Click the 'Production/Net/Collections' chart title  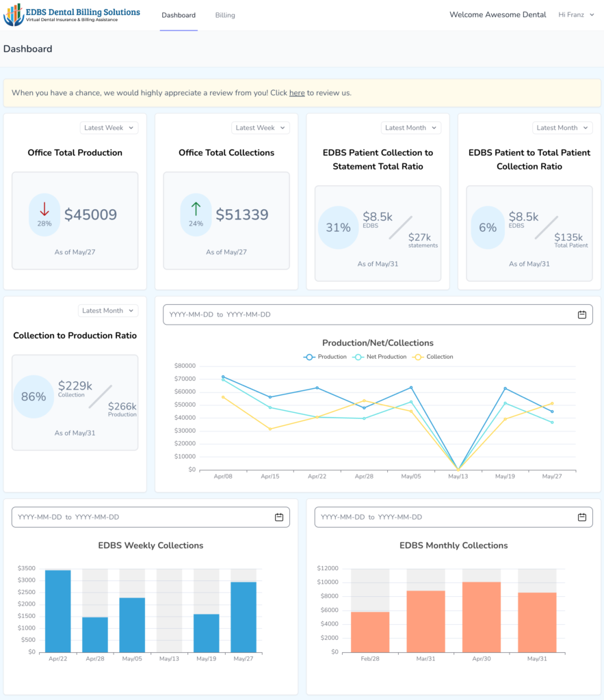[378, 343]
